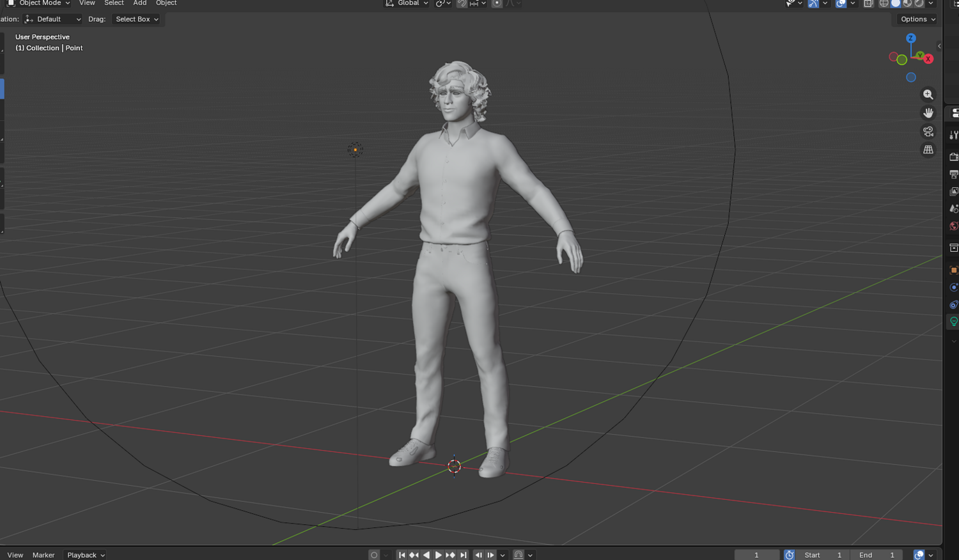Jump to the timeline end frame
Screen dimensions: 959x560
click(x=463, y=555)
